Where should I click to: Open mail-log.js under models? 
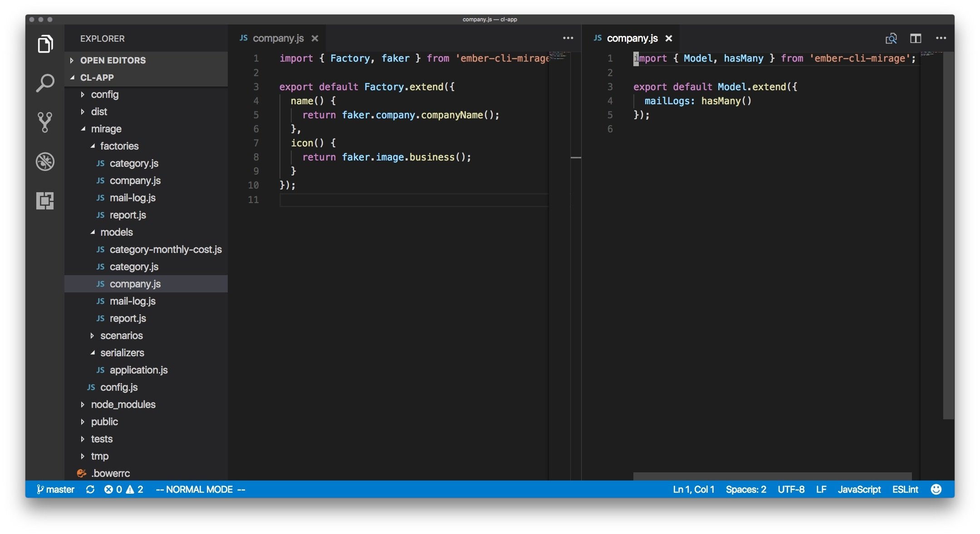132,301
